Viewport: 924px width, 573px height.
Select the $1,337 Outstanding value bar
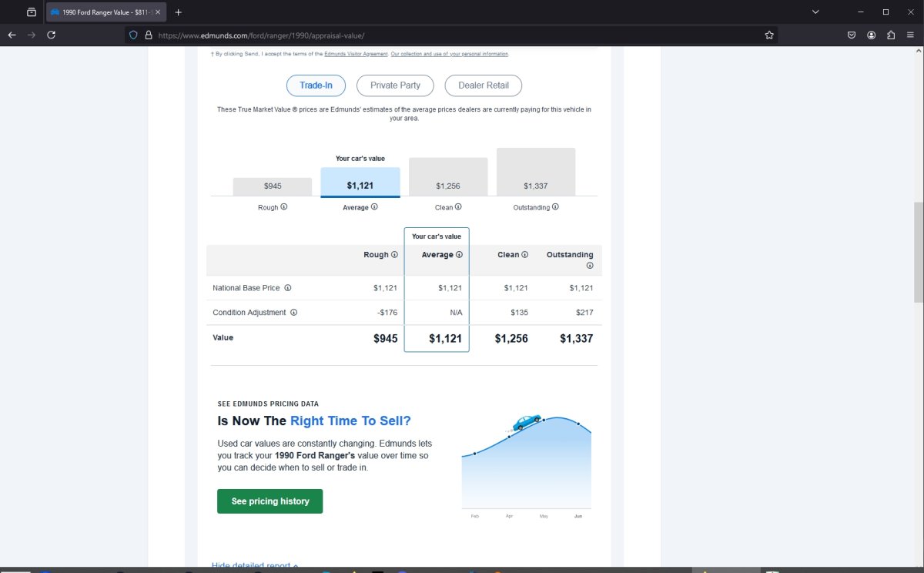click(536, 172)
